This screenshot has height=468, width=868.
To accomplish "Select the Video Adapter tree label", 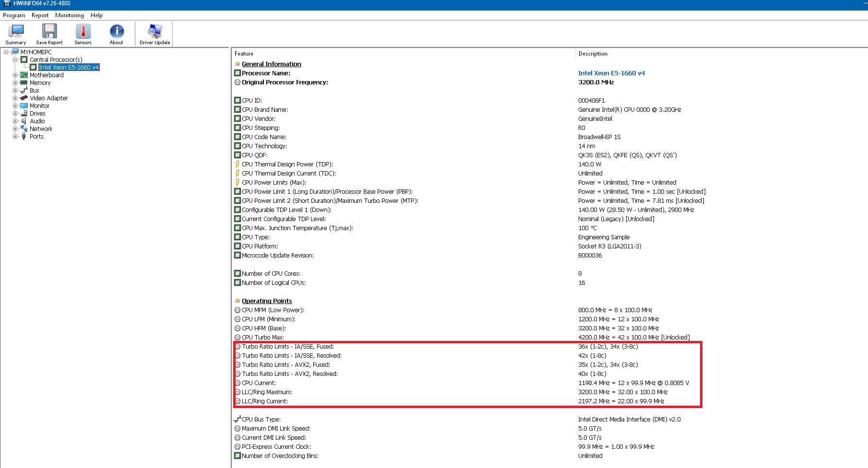I will (x=49, y=98).
